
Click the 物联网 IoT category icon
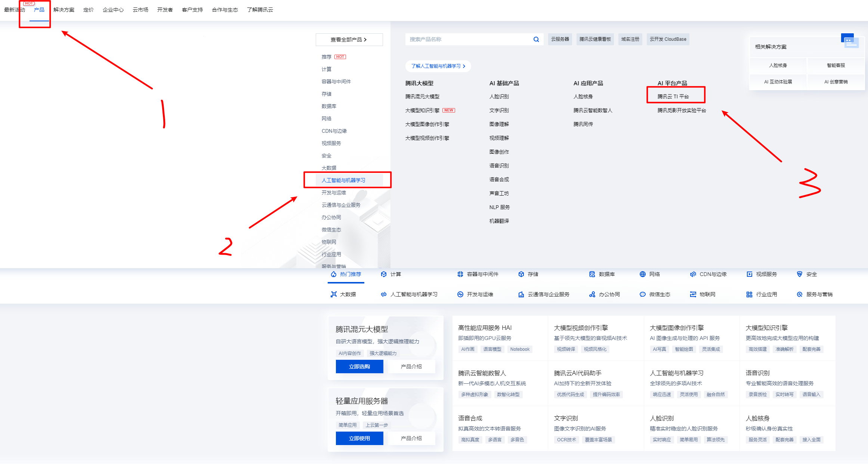[692, 294]
